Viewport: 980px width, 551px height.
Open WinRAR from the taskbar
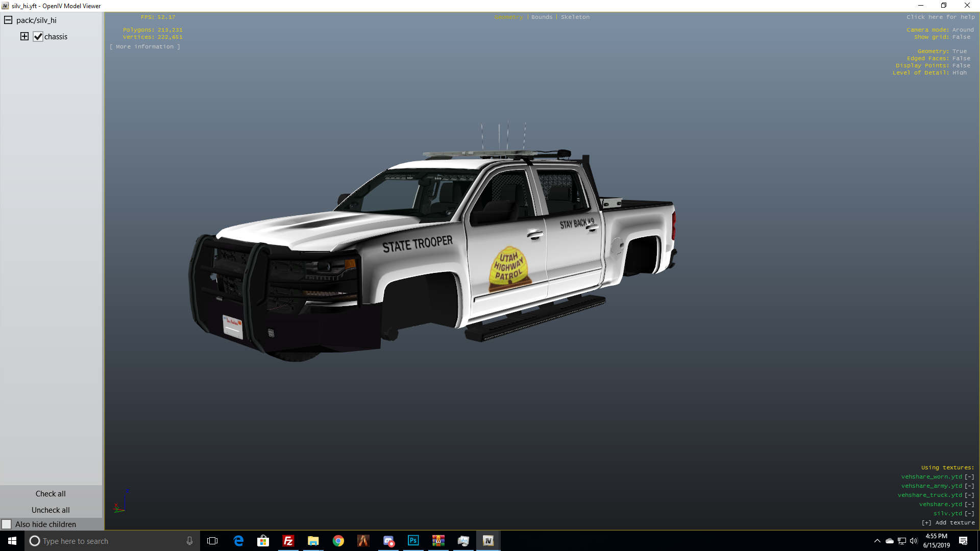click(x=438, y=541)
